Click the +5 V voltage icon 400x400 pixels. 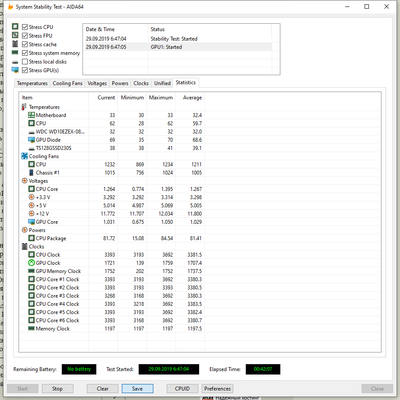(31, 205)
